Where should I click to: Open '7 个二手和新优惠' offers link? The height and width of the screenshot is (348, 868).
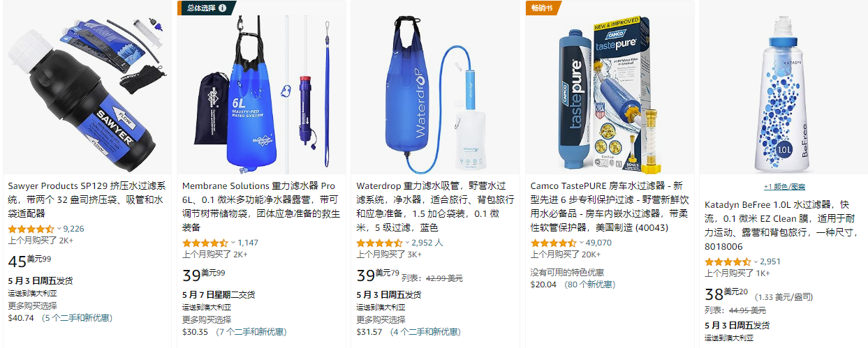[x=251, y=332]
